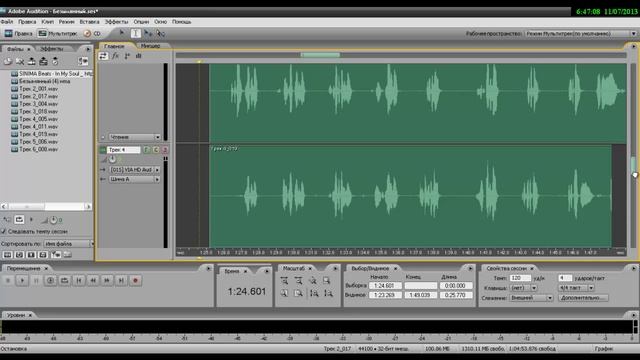
Task: Open the Шина A output dropdown
Action: click(135, 179)
